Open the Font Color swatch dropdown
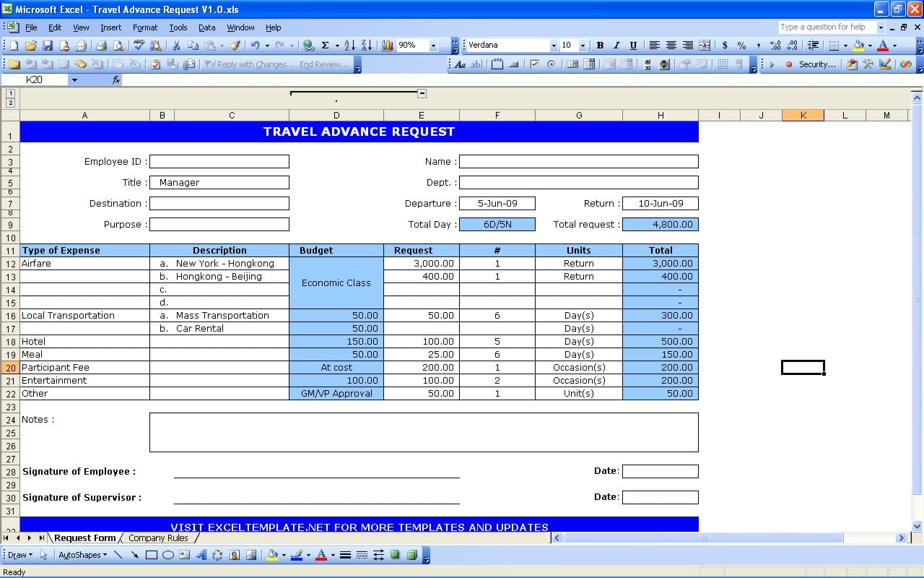Viewport: 924px width, 578px height. pos(895,45)
